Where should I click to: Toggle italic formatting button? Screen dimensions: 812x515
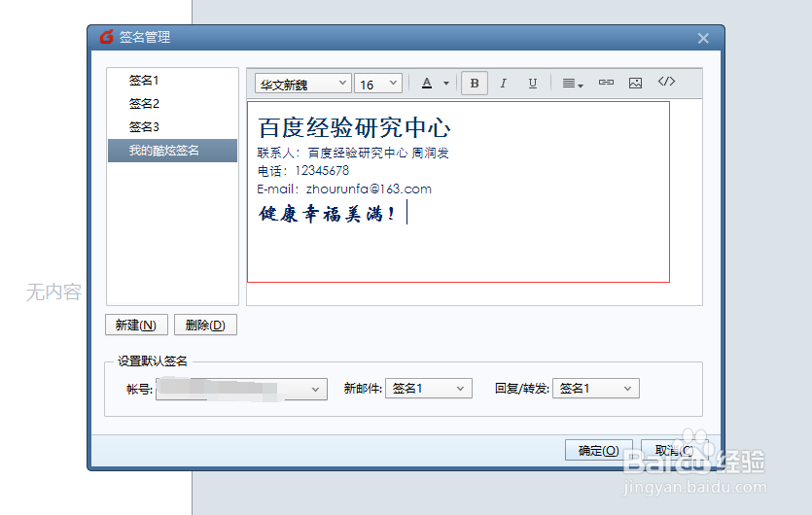503,84
